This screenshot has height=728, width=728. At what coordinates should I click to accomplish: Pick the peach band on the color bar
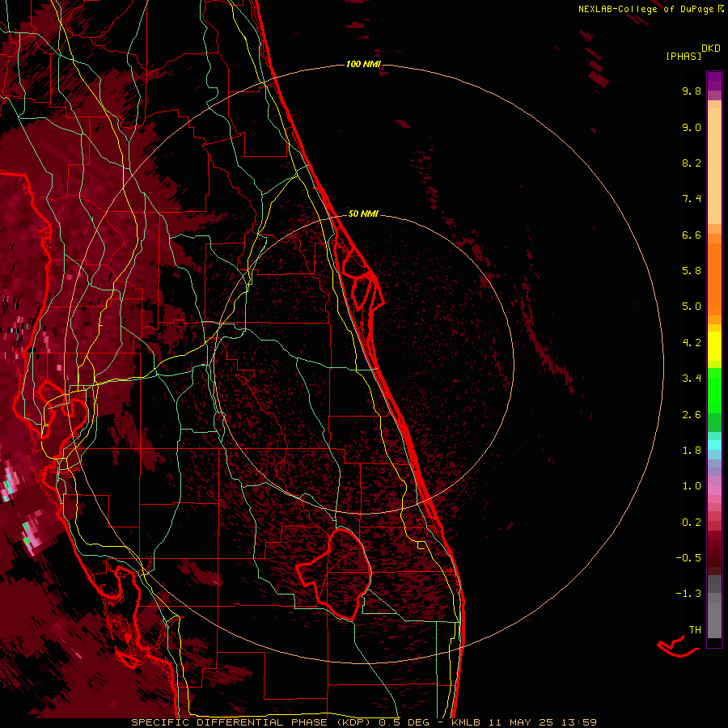pyautogui.click(x=714, y=163)
